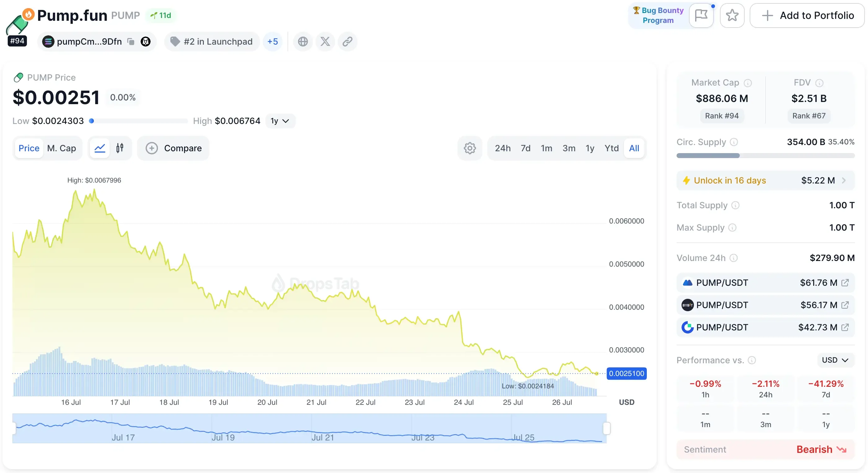Click Add to Portfolio button
Screen dimensions: 868x473
[x=807, y=15]
